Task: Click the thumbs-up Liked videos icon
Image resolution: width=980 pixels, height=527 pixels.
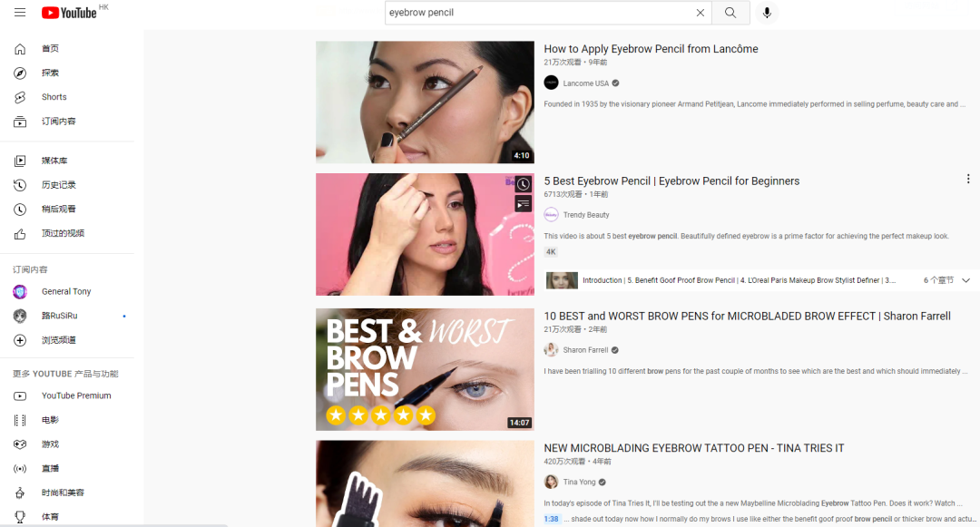Action: pyautogui.click(x=20, y=234)
